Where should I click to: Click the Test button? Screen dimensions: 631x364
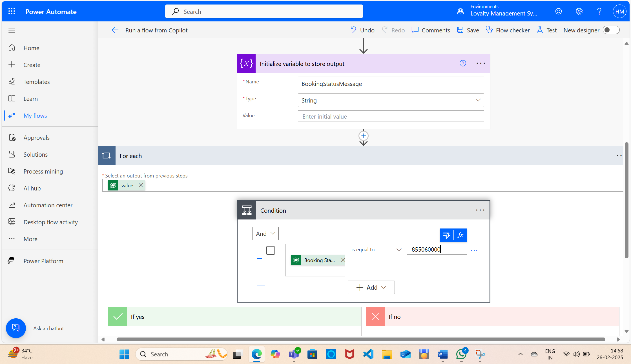tap(547, 30)
